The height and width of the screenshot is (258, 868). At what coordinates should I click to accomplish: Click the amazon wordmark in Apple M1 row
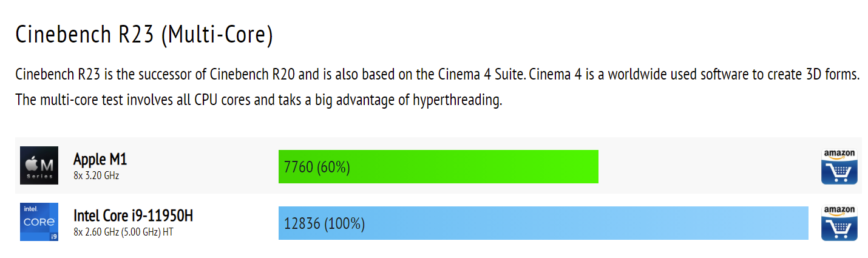839,154
